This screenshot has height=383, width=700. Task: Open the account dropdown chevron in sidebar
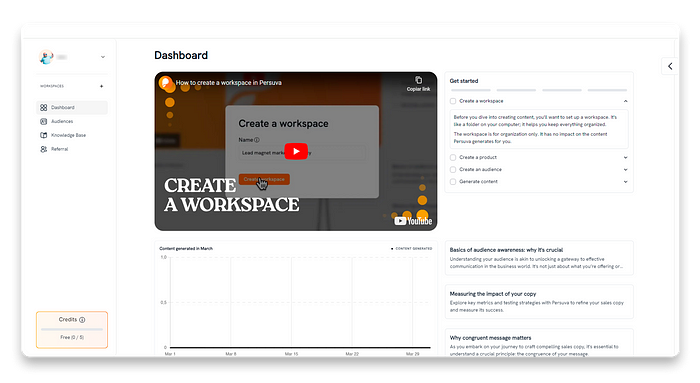point(103,57)
